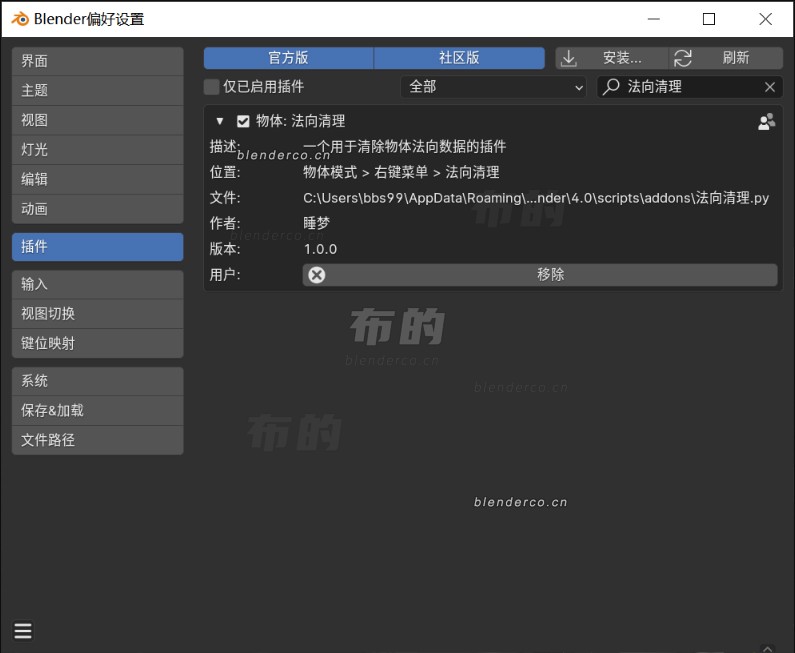The height and width of the screenshot is (653, 795).
Task: Click the description 一个用于清除物体法向数据的插件
Action: click(x=405, y=147)
